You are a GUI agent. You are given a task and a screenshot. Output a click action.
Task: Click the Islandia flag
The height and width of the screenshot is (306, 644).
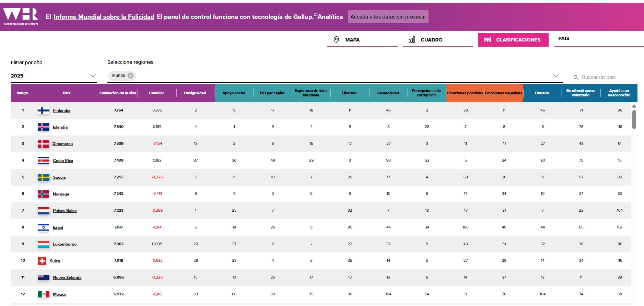point(44,127)
